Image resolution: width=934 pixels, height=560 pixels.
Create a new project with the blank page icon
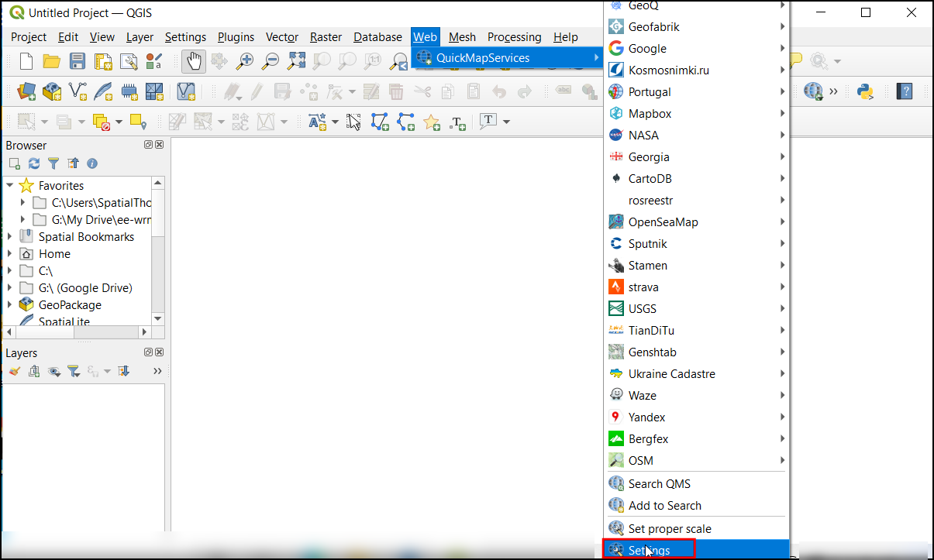click(26, 61)
